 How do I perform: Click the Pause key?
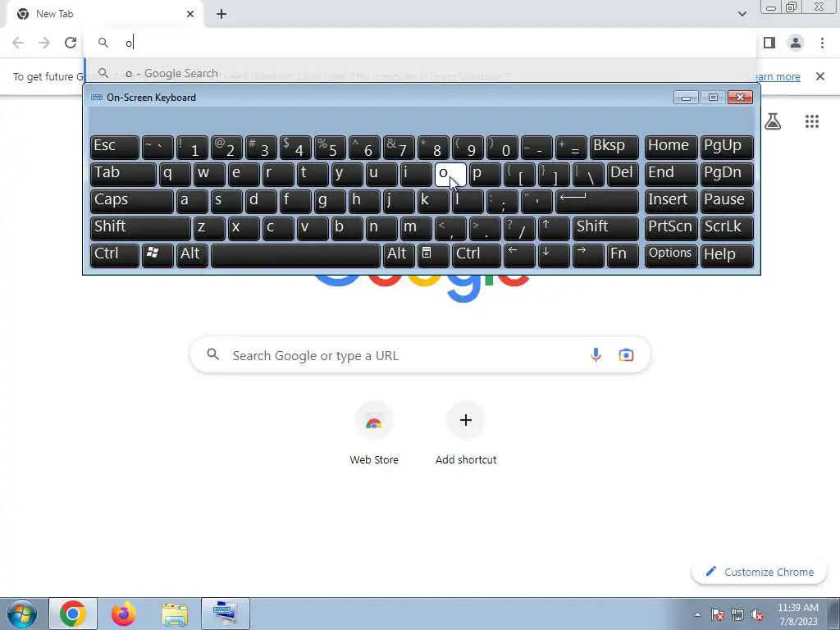pos(727,202)
